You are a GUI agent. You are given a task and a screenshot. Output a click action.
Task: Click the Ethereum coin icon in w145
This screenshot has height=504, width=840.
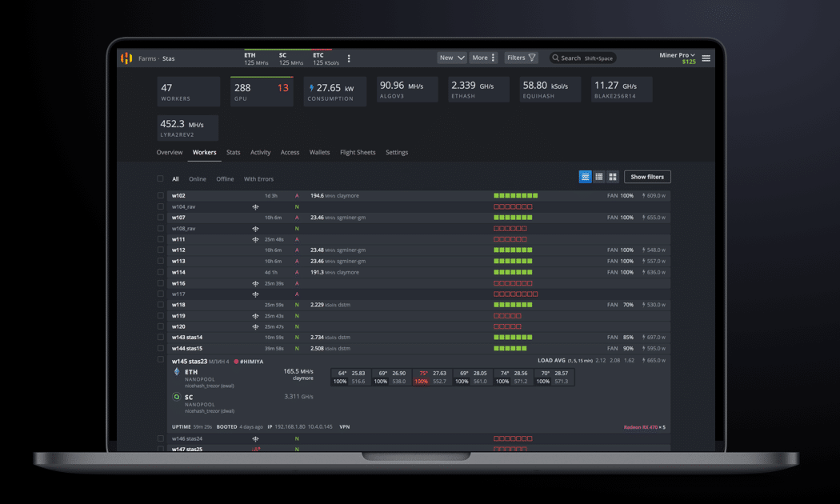pyautogui.click(x=177, y=372)
